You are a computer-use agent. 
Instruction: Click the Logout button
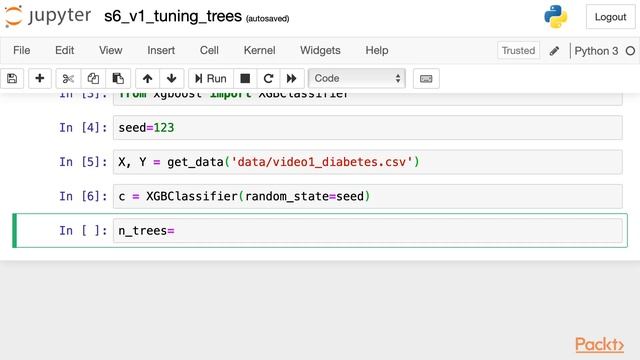[610, 17]
